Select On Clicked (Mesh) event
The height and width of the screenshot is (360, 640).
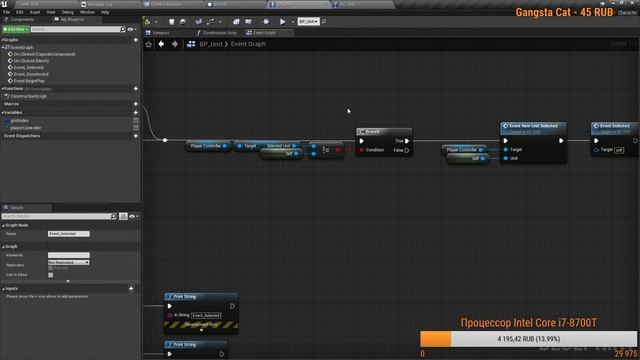point(31,61)
